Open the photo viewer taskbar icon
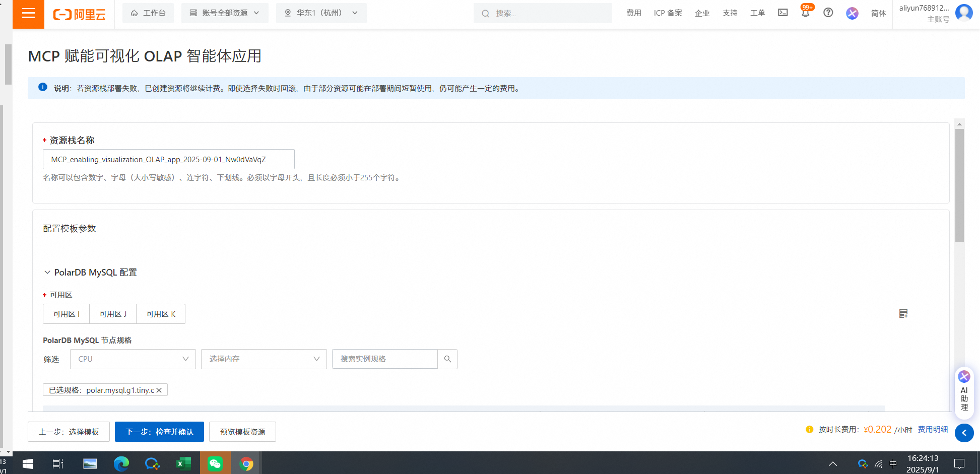Screen dimensions: 980x474 click(x=90, y=463)
